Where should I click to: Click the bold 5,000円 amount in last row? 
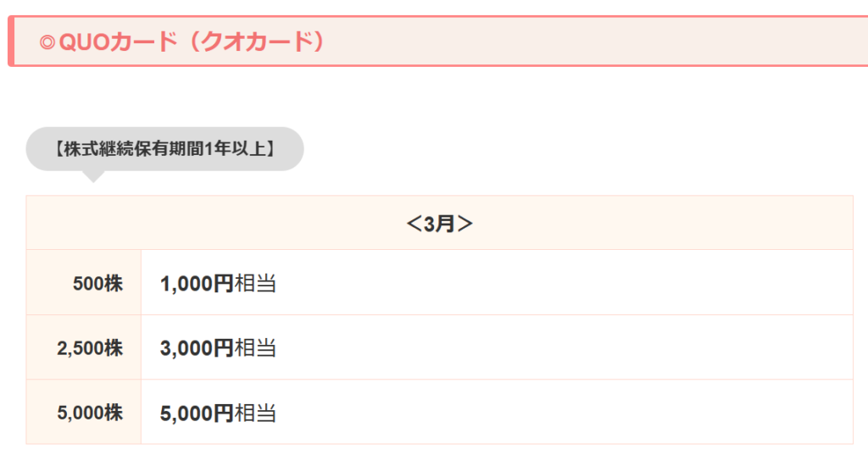tap(197, 413)
